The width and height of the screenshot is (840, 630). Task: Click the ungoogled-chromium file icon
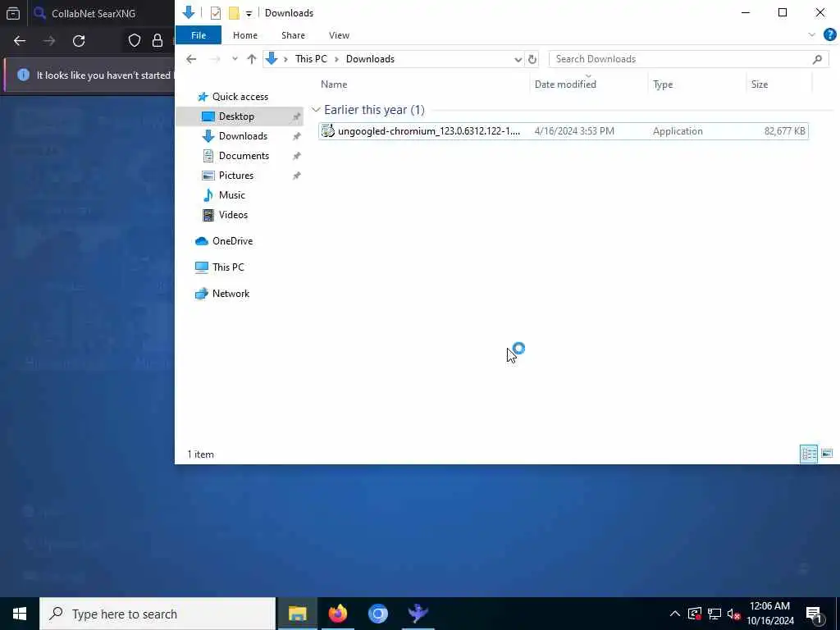coord(328,130)
